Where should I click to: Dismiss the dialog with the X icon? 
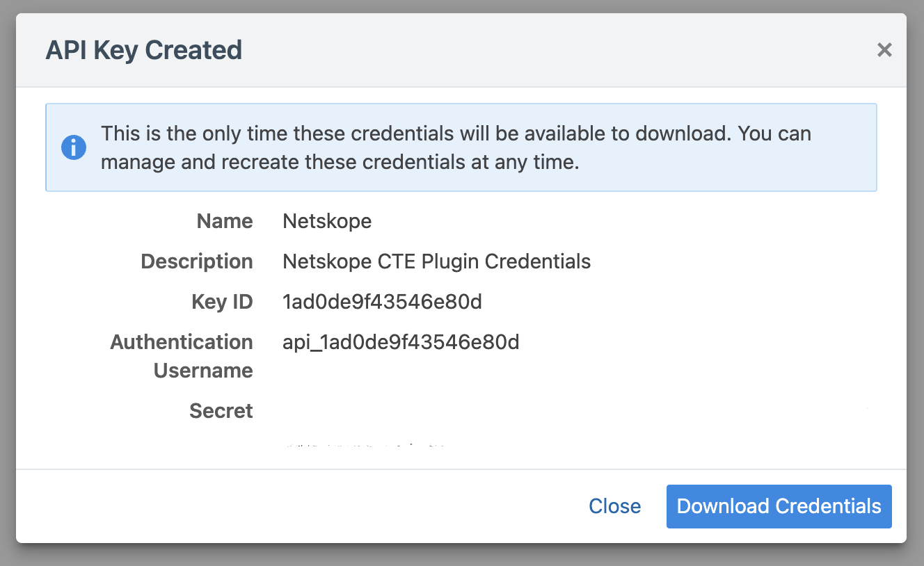click(x=884, y=50)
